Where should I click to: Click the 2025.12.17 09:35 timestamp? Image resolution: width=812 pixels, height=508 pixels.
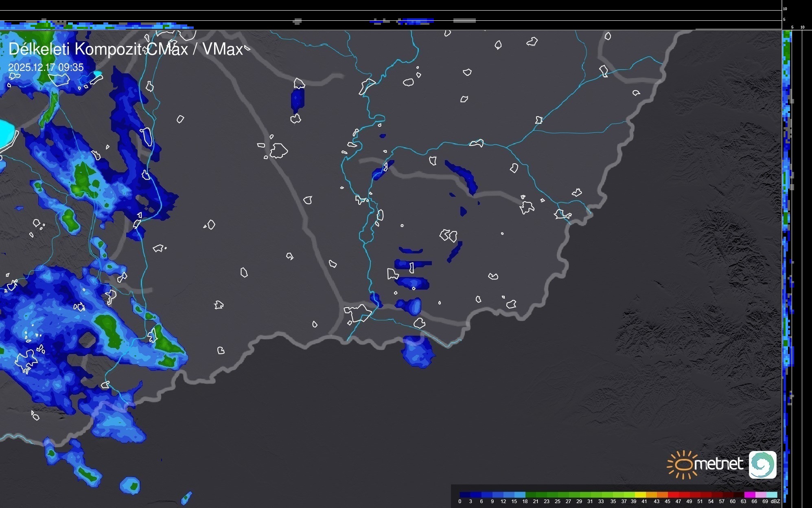click(46, 67)
